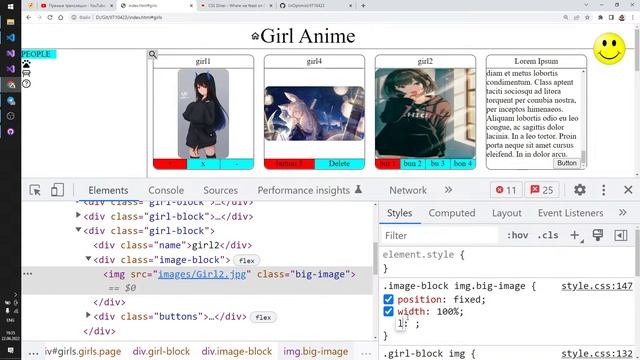This screenshot has width=640, height=360.
Task: Toggle the :hov element state panel
Action: (x=517, y=235)
